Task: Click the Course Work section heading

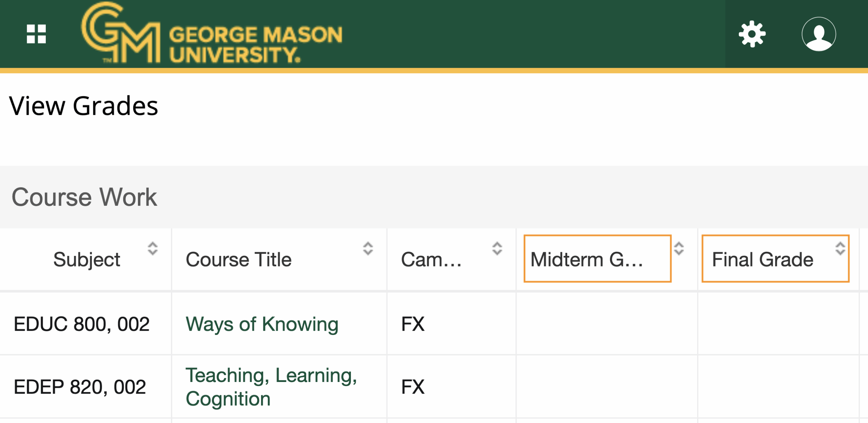Action: (84, 197)
